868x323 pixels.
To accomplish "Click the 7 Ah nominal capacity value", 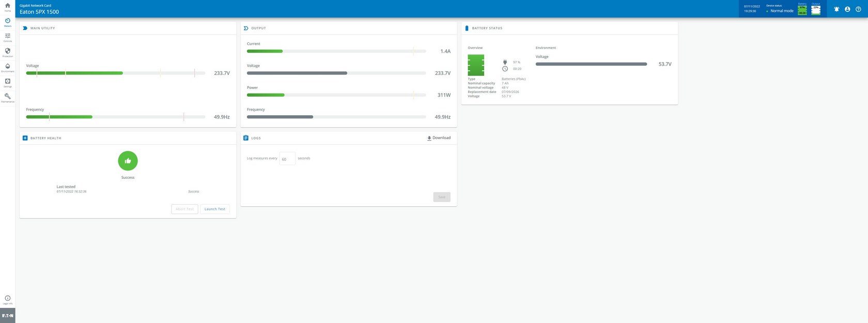I will (505, 83).
